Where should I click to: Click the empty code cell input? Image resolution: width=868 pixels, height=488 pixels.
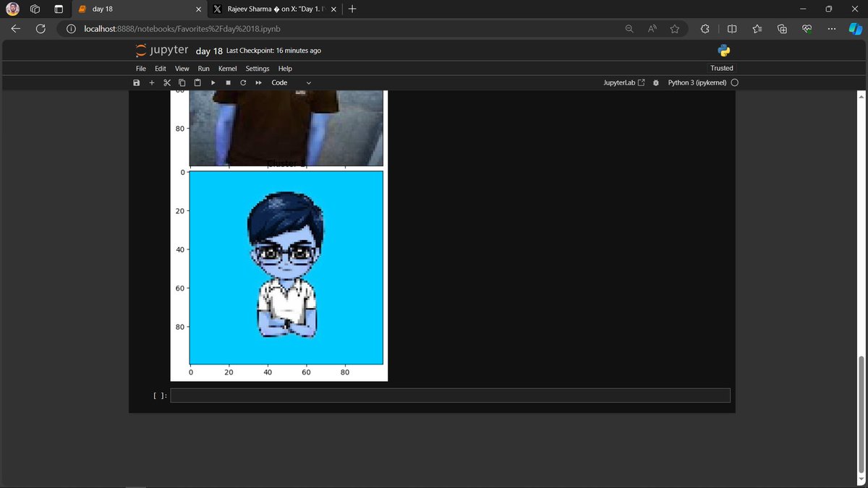(450, 395)
